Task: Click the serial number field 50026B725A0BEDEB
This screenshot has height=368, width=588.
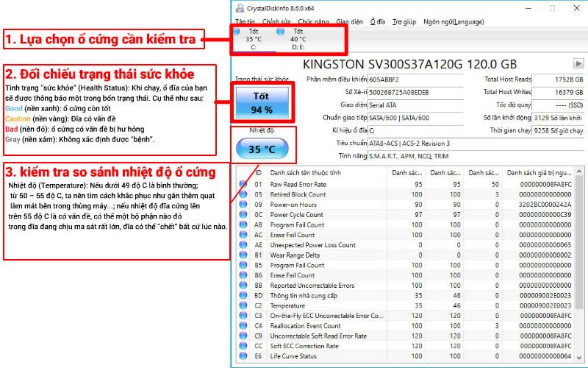Action: pos(415,93)
